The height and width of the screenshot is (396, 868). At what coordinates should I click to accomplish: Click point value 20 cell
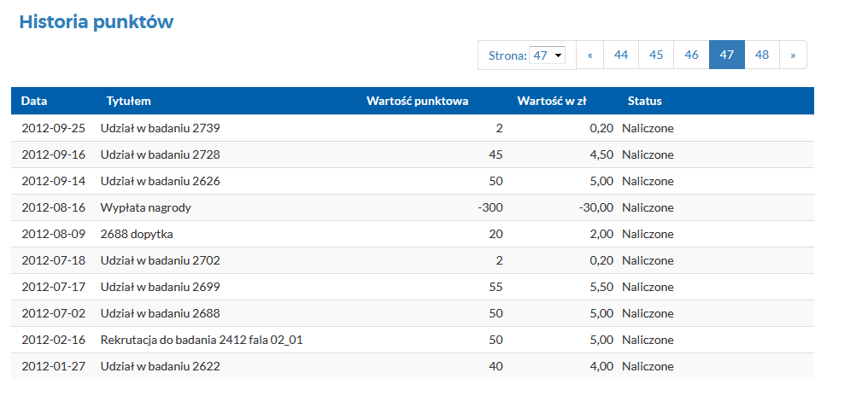pos(496,235)
